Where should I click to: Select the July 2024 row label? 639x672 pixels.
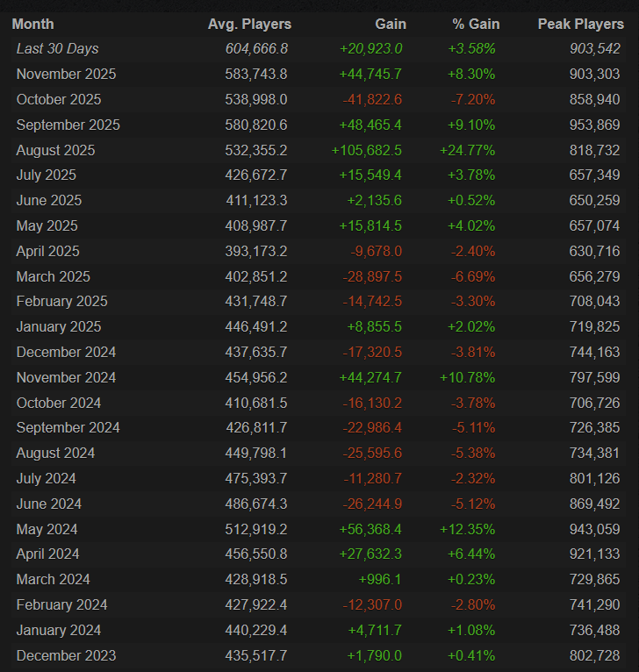[47, 478]
